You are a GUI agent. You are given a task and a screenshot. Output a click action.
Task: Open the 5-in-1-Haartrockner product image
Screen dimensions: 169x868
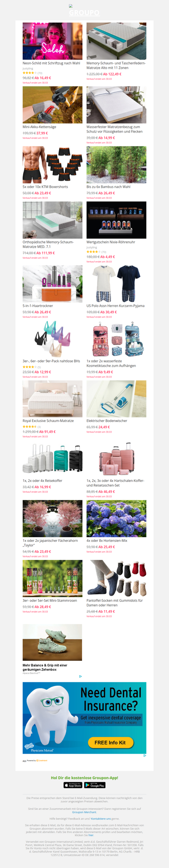point(52,284)
